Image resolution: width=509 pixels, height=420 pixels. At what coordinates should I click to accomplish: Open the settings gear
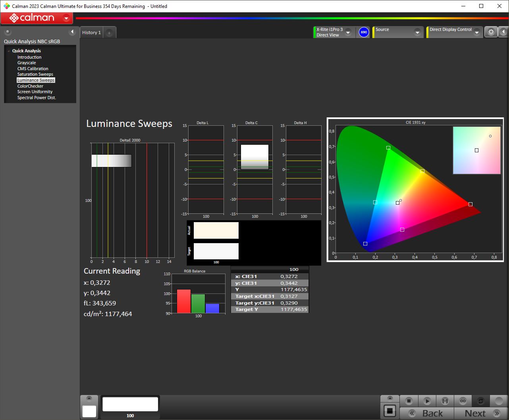coord(491,32)
